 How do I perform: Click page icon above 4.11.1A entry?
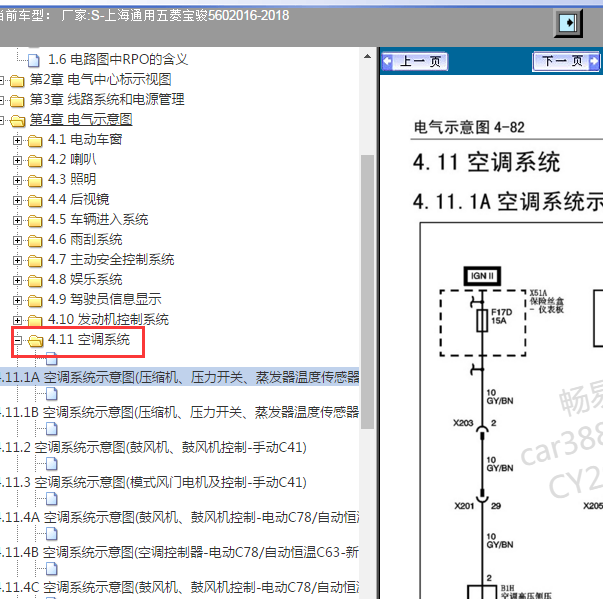pos(52,359)
